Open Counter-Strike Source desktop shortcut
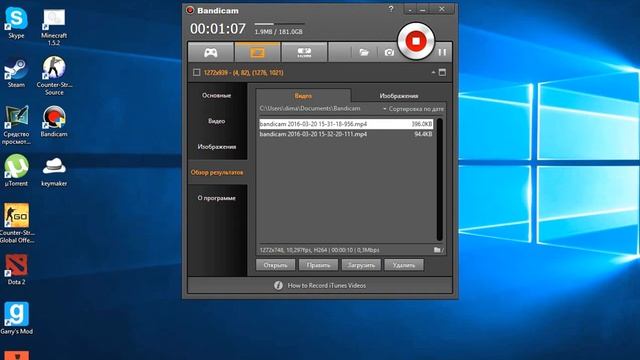640x360 pixels. coord(54,76)
